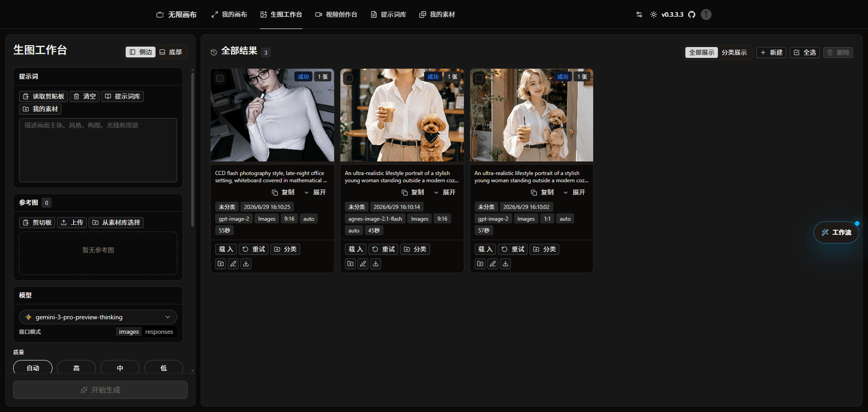Open settings sliders icon in header

639,14
